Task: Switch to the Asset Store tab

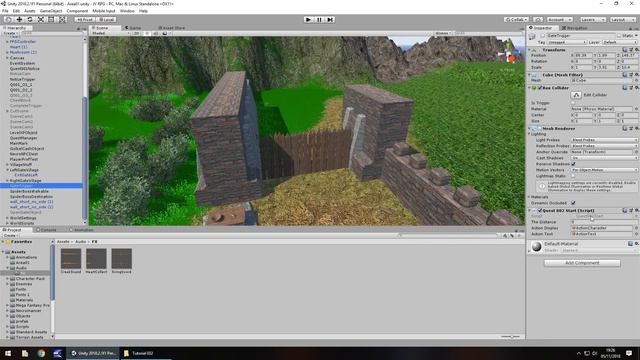Action: pos(172,28)
